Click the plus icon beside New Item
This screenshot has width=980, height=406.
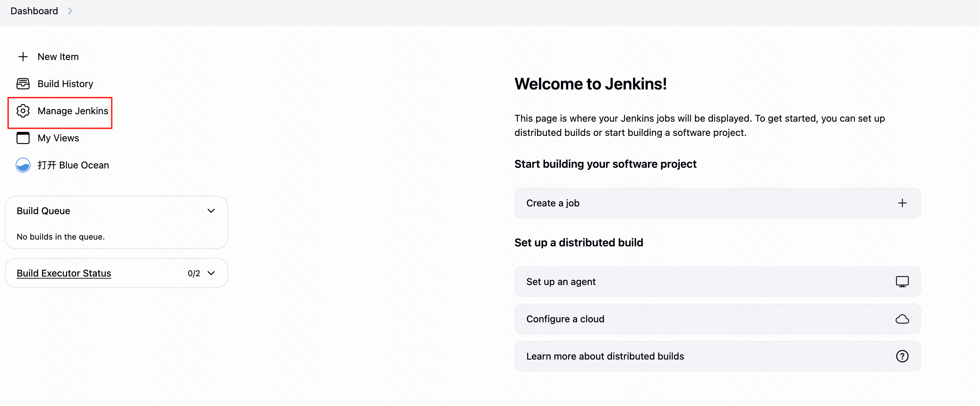tap(23, 57)
